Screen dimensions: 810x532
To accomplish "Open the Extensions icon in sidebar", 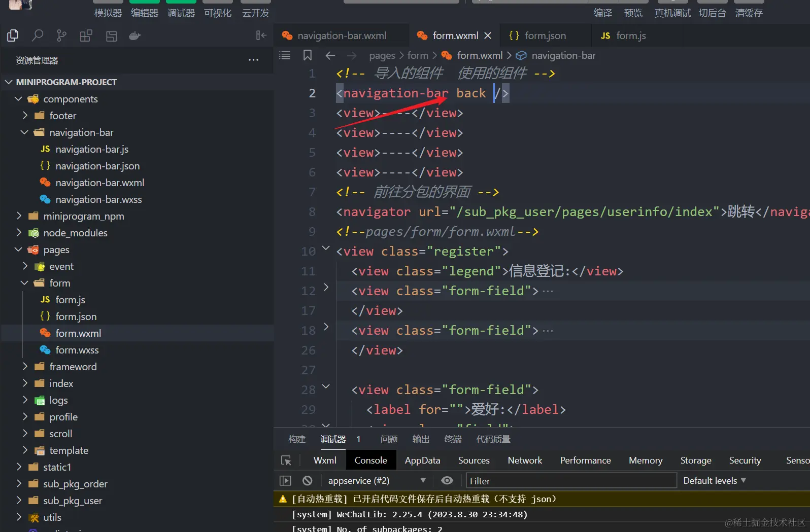I will click(86, 36).
